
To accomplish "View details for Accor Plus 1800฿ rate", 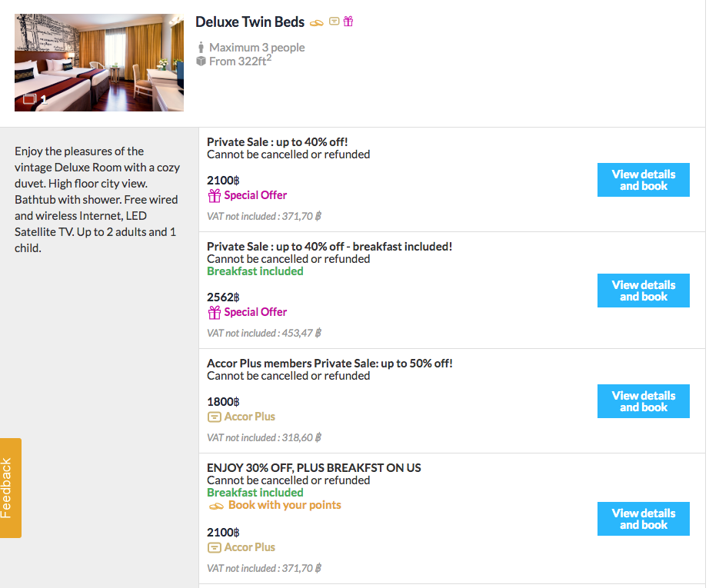I will (x=643, y=401).
